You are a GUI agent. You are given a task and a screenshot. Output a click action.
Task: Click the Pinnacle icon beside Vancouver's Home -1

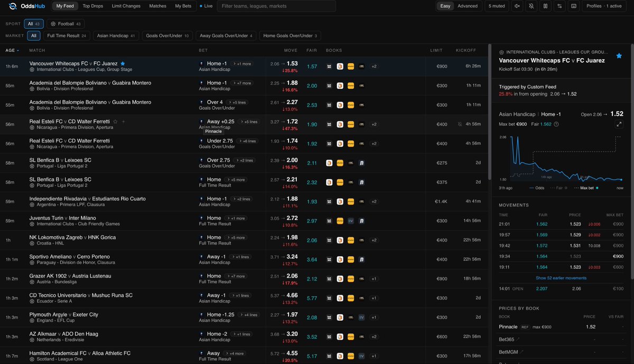pyautogui.click(x=201, y=63)
